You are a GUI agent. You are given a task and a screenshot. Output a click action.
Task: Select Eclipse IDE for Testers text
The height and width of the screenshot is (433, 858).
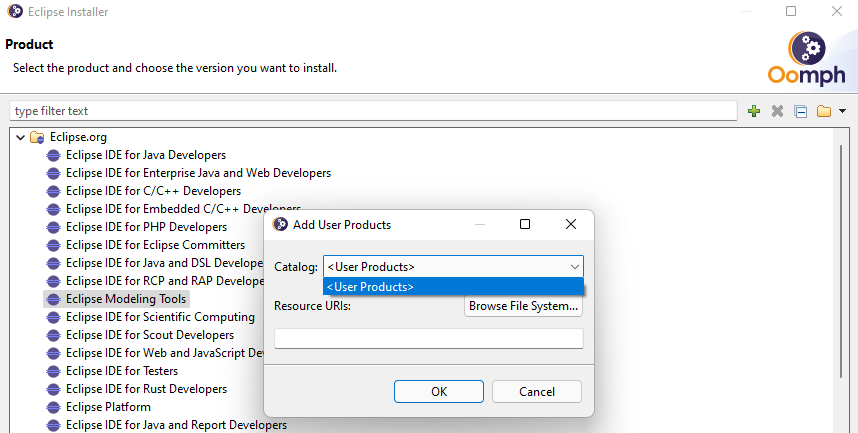(122, 371)
